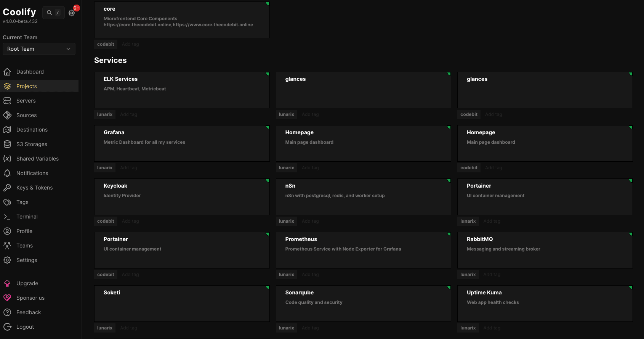
Task: Click the Coolify logo title
Action: point(19,12)
